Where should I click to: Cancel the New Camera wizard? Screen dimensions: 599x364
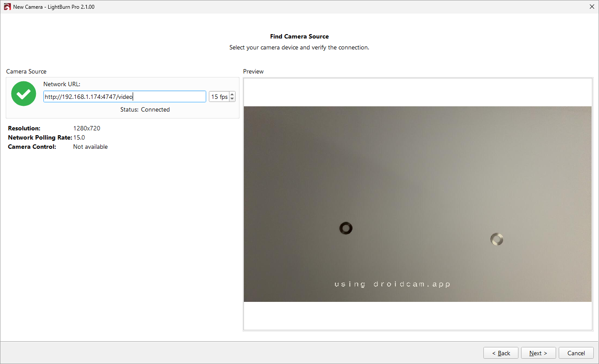coord(576,353)
